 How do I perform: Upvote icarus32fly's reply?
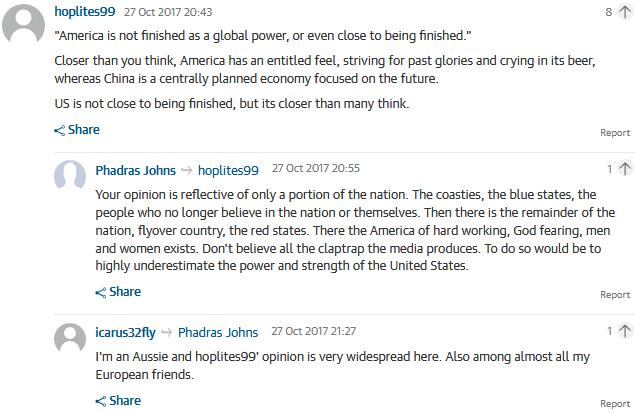[624, 331]
